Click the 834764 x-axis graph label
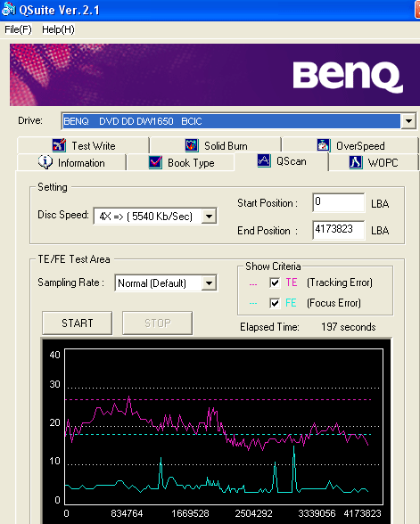Viewport: 420px width, 524px height. pos(127,513)
